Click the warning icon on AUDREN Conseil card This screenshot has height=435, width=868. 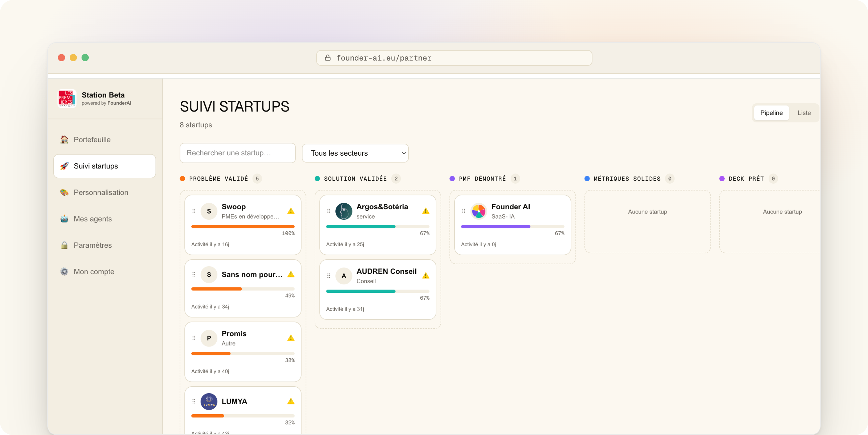[425, 276]
